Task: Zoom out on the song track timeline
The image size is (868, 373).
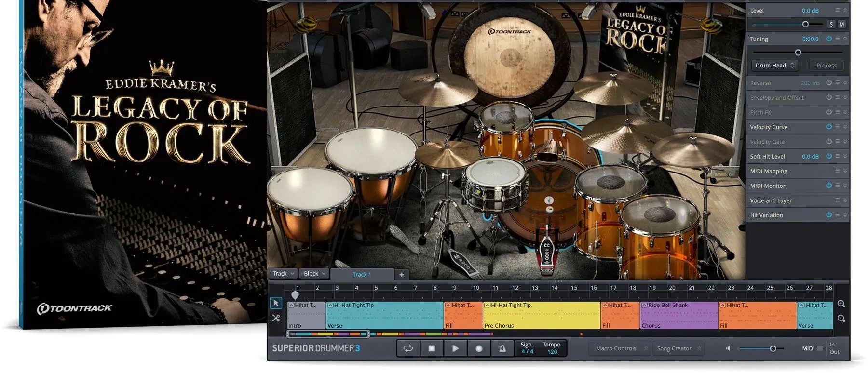Action: 841,319
